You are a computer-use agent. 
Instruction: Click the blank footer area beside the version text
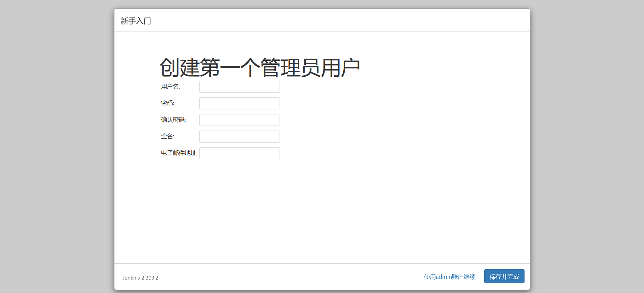click(x=285, y=277)
